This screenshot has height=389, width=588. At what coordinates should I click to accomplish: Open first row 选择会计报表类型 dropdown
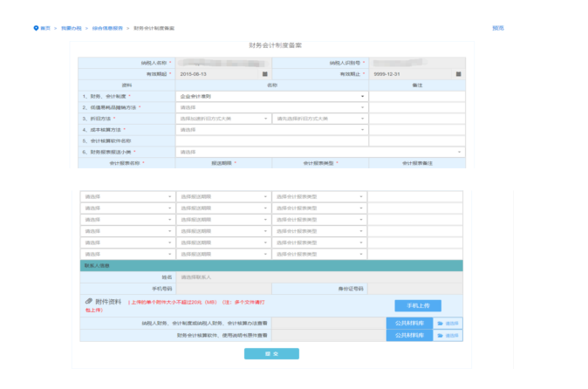pyautogui.click(x=319, y=196)
